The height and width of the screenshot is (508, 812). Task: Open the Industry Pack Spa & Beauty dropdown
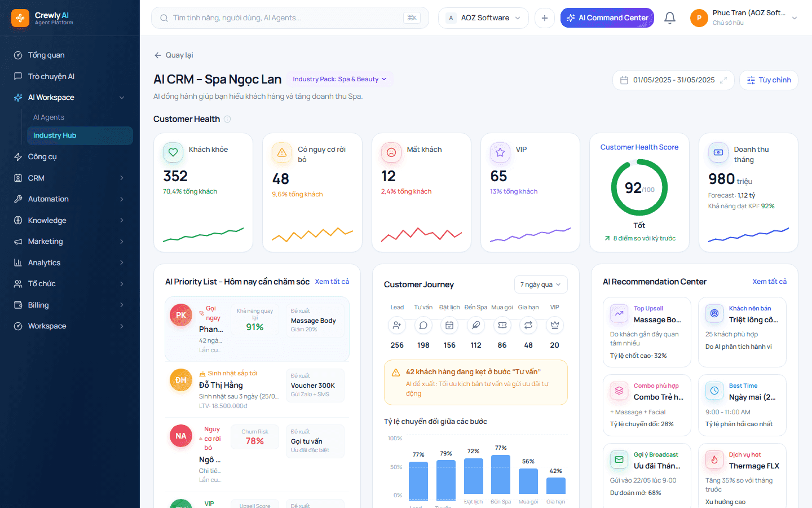pos(339,80)
